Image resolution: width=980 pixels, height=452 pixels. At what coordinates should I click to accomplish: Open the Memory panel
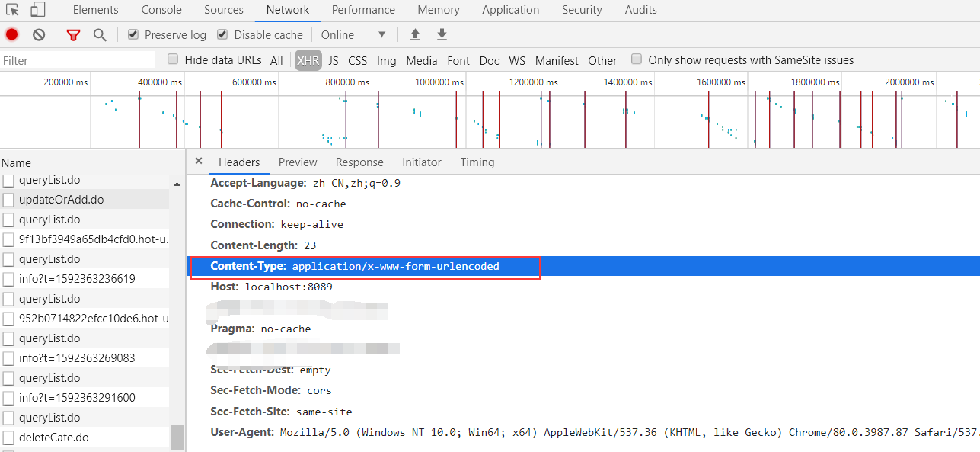[439, 10]
